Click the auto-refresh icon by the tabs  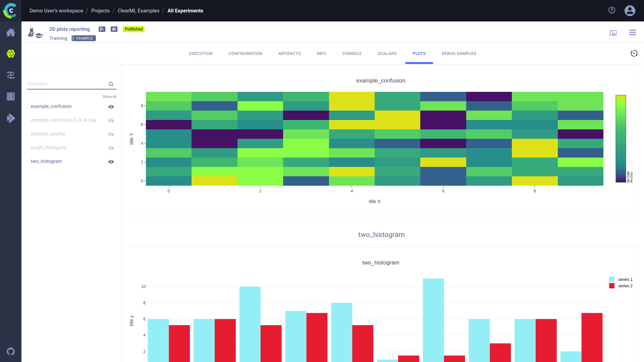pos(634,53)
